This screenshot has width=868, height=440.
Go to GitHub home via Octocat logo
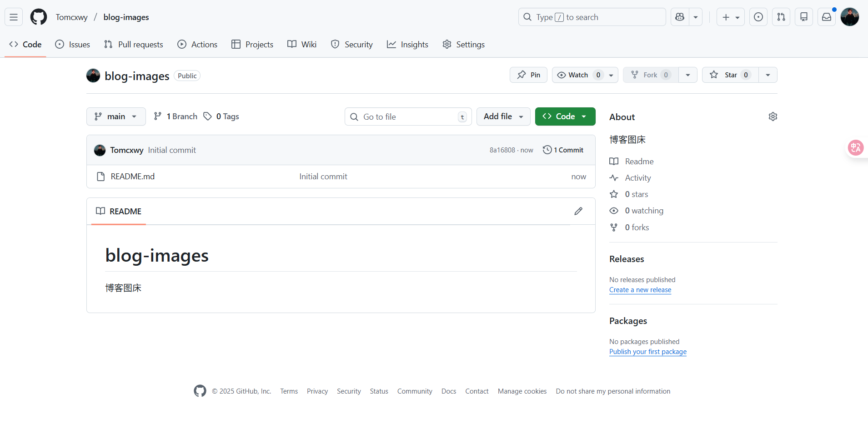click(39, 17)
